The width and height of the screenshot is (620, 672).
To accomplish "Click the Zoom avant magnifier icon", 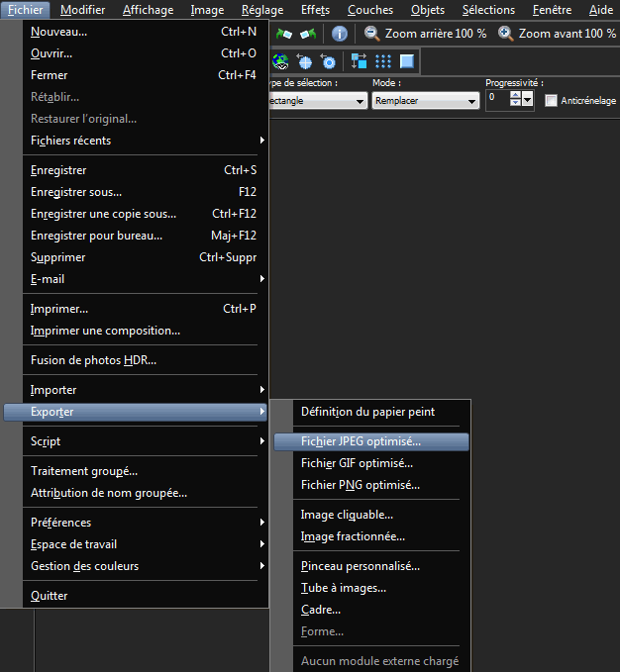I will click(506, 34).
